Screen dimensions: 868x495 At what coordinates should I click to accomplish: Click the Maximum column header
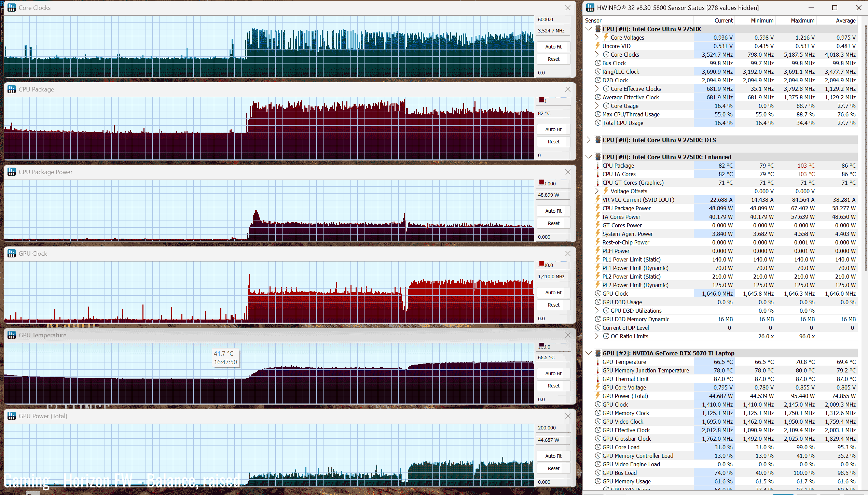pyautogui.click(x=802, y=20)
